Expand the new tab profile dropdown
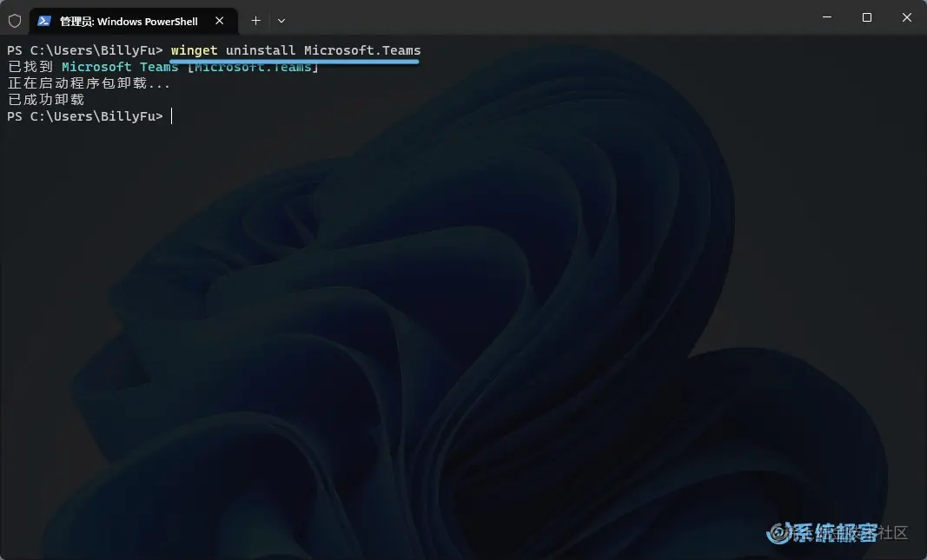Viewport: 927px width, 560px height. pos(281,21)
